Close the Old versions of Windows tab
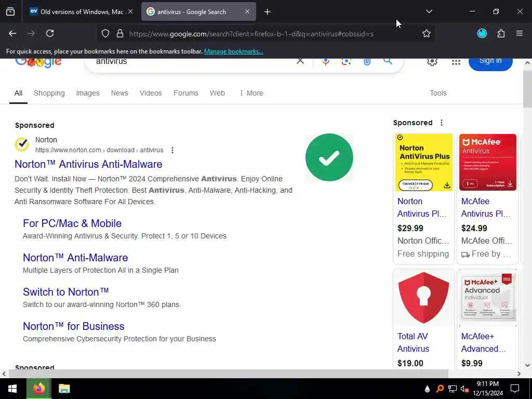Viewport: 532px width, 399px height. [x=130, y=11]
